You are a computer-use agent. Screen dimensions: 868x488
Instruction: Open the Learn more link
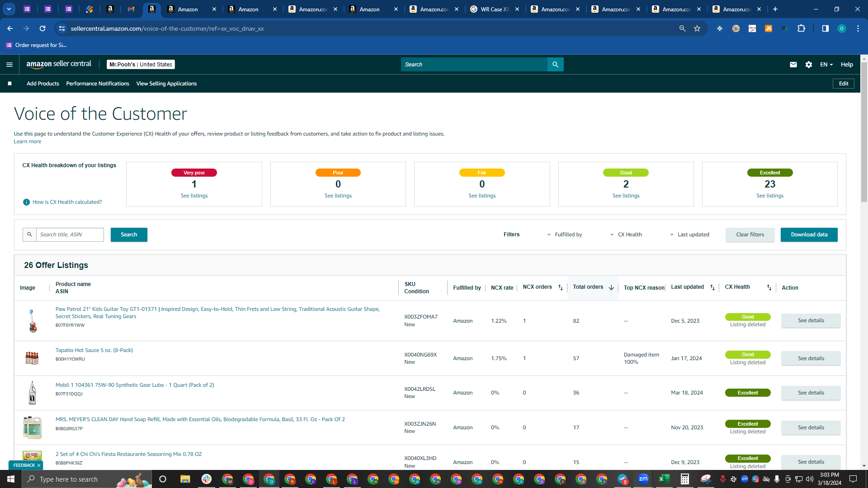28,141
